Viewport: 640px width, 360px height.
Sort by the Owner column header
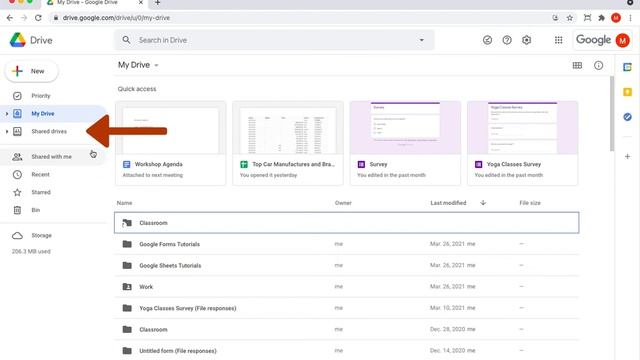click(x=343, y=203)
